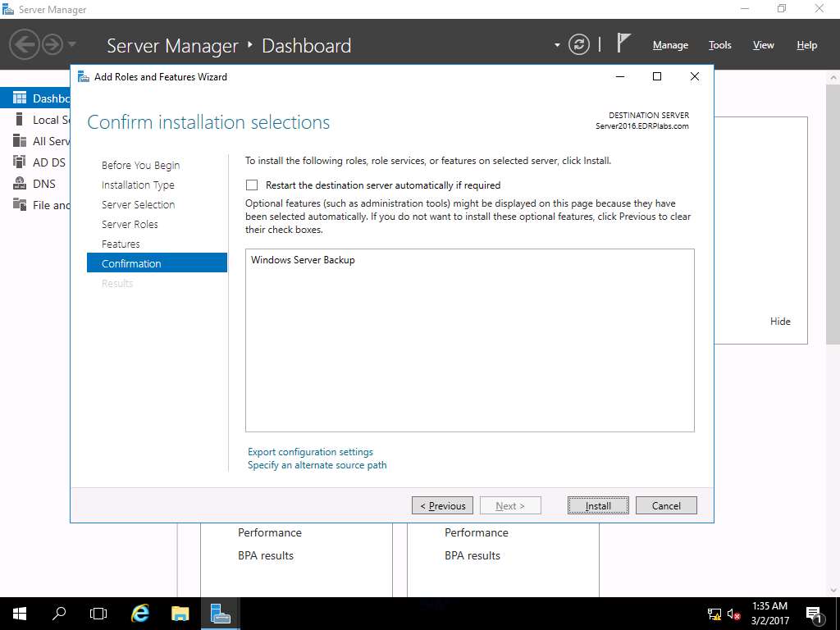This screenshot has height=630, width=840.
Task: Open the notifications flag
Action: click(623, 43)
